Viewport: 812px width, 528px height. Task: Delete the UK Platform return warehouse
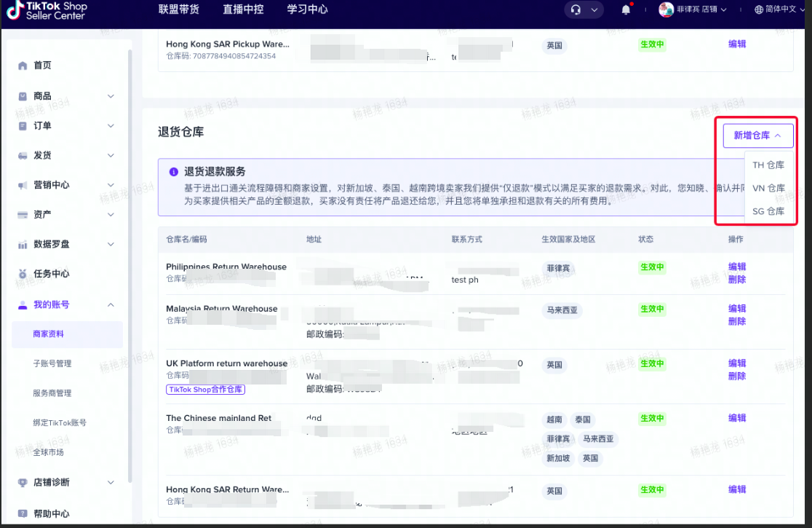[737, 377]
